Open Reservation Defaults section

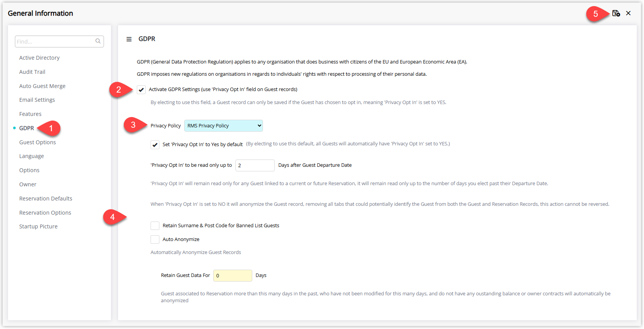click(46, 199)
